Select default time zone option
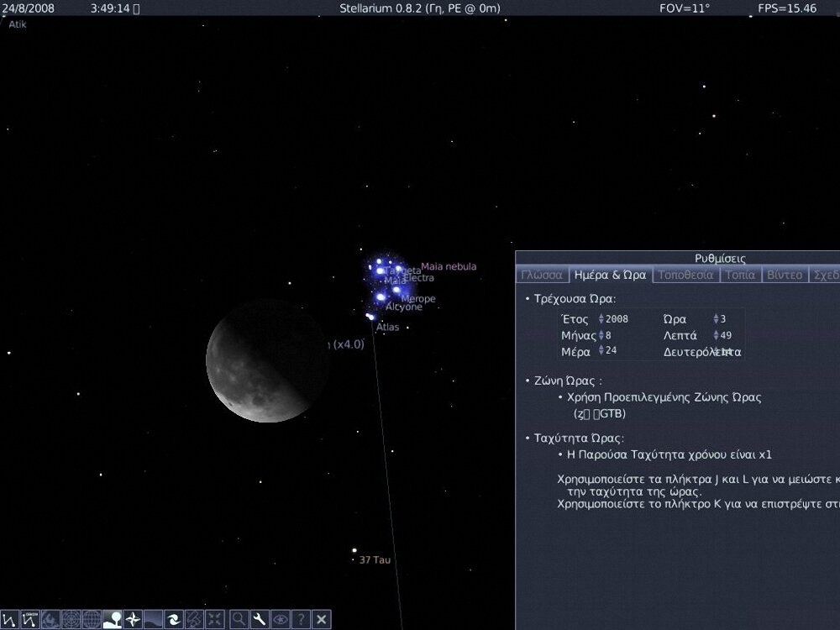This screenshot has width=840, height=630. tap(664, 397)
